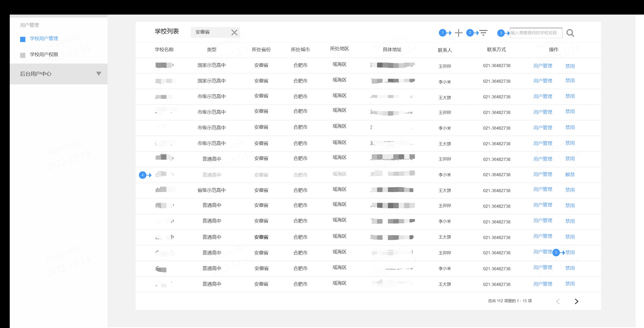Click the 联系方式 column header
The width and height of the screenshot is (644, 328).
tap(497, 50)
